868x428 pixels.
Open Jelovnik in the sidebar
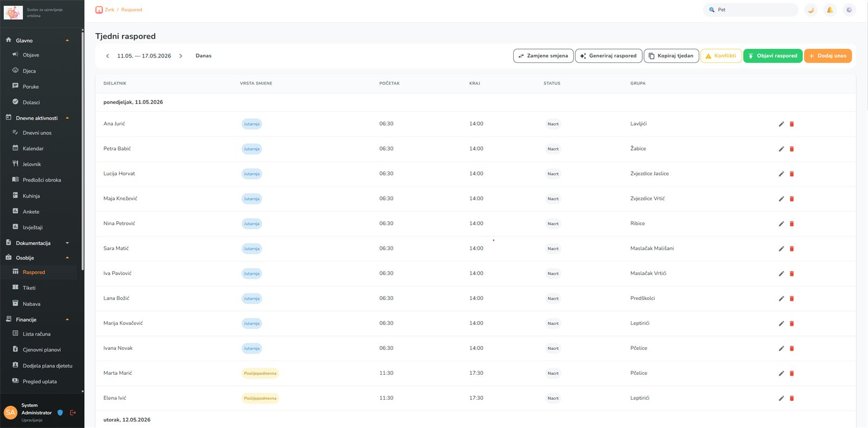31,164
